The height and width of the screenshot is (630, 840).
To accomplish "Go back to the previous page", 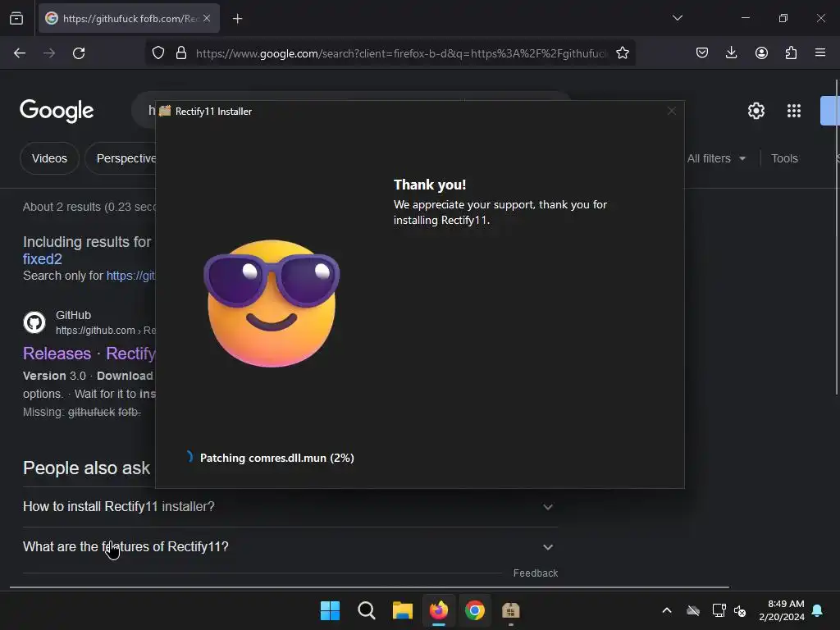I will (20, 53).
